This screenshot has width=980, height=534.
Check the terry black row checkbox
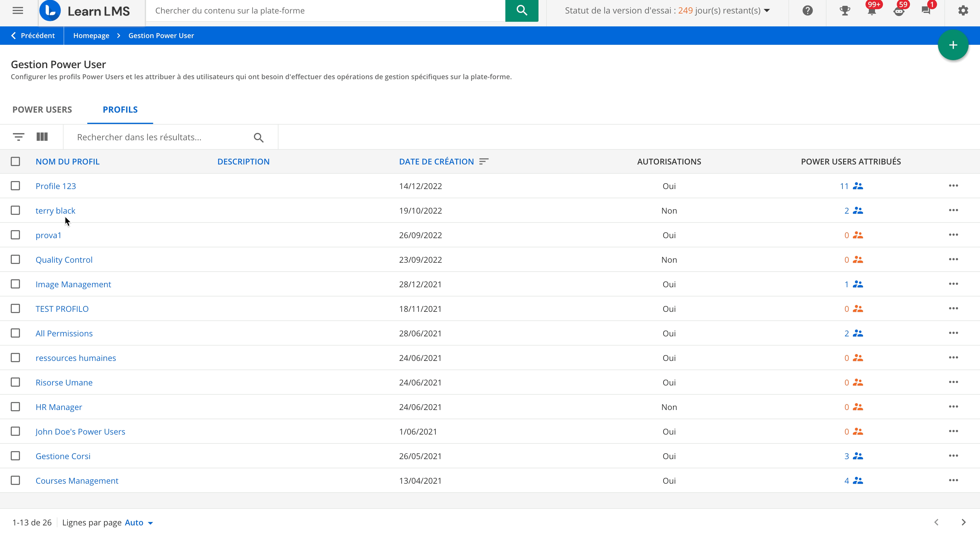point(15,210)
